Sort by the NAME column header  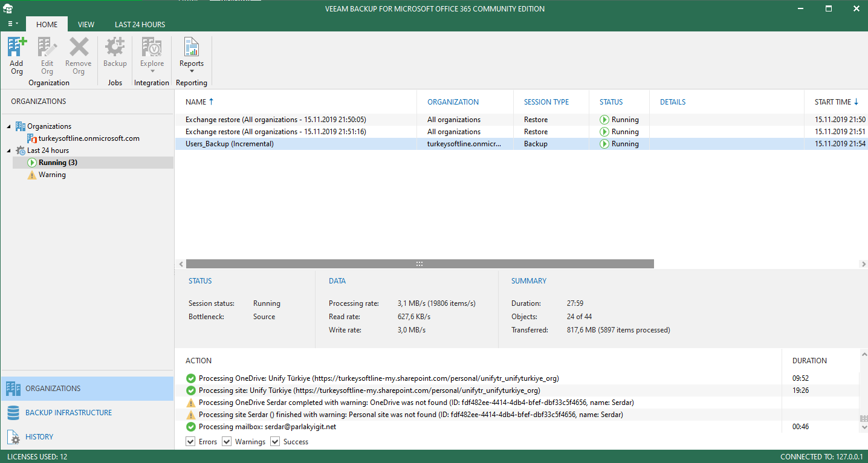(x=196, y=102)
